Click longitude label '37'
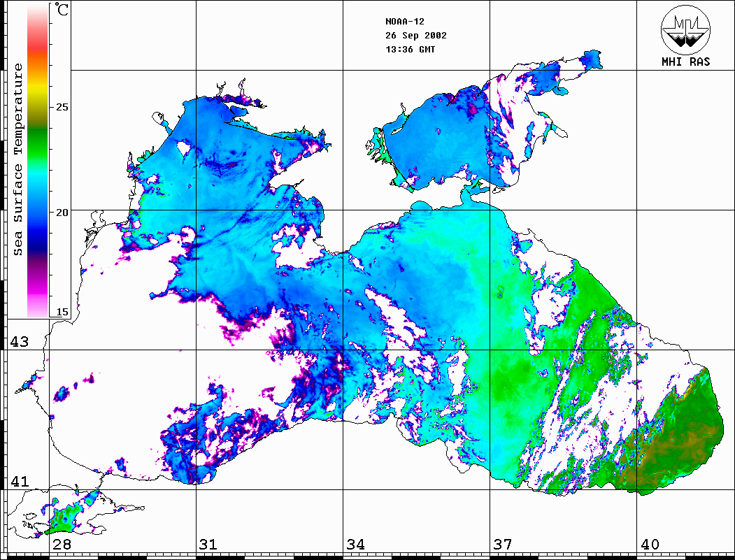The height and width of the screenshot is (560, 735). coord(503,544)
